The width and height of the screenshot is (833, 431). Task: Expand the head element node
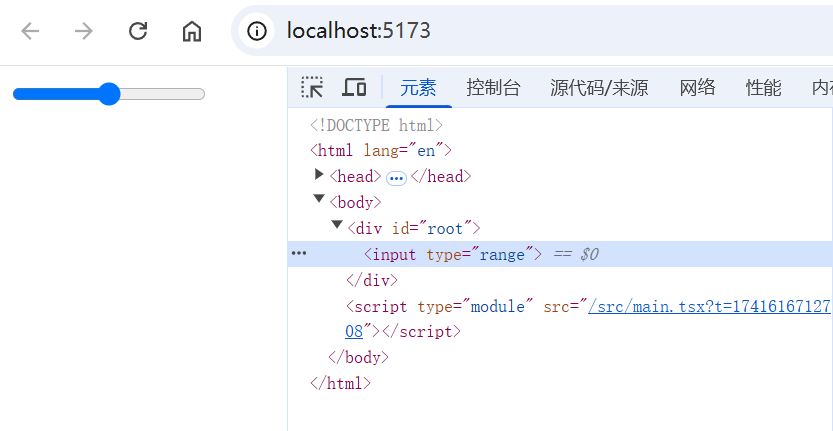point(319,174)
